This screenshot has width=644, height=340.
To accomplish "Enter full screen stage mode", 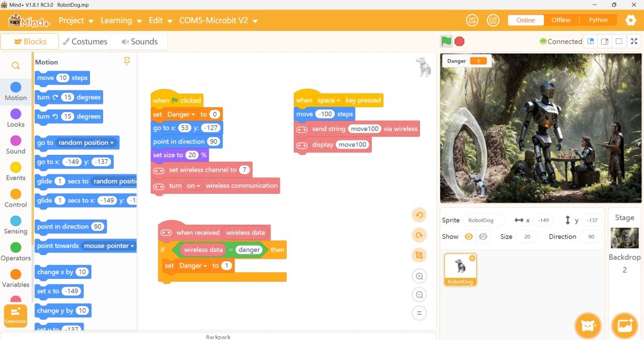I will click(x=634, y=42).
